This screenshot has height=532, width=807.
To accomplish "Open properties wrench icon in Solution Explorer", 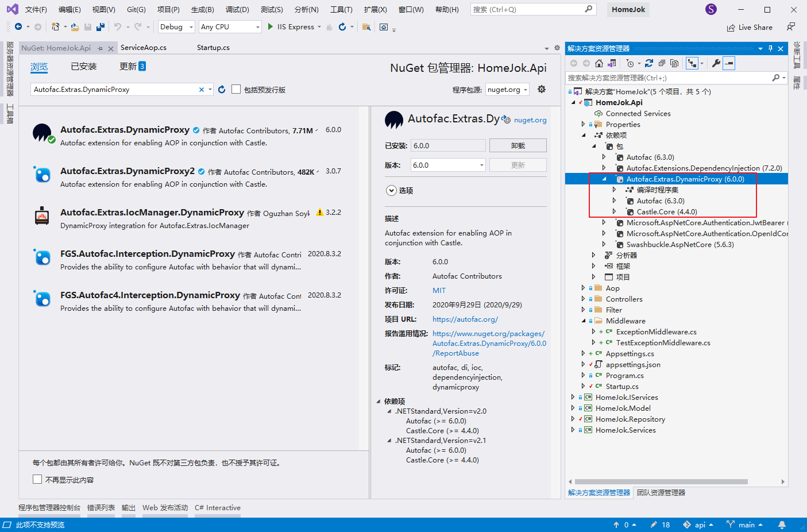I will coord(716,63).
